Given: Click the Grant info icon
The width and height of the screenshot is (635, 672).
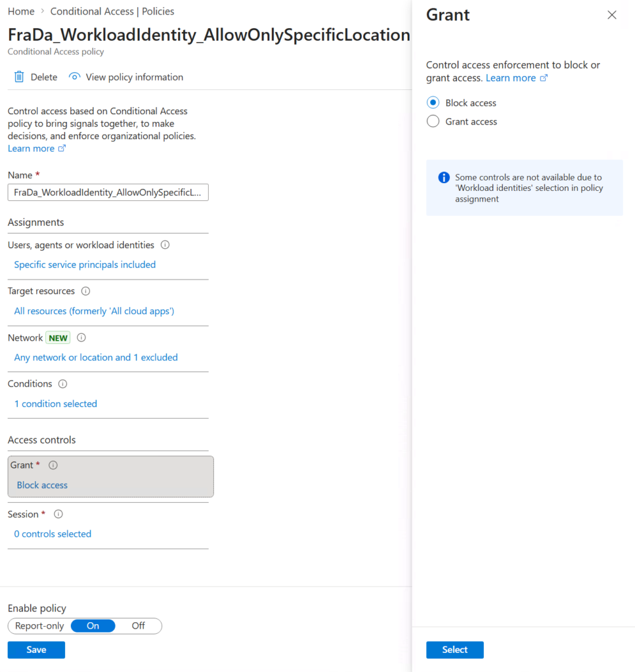Looking at the screenshot, I should pos(53,465).
